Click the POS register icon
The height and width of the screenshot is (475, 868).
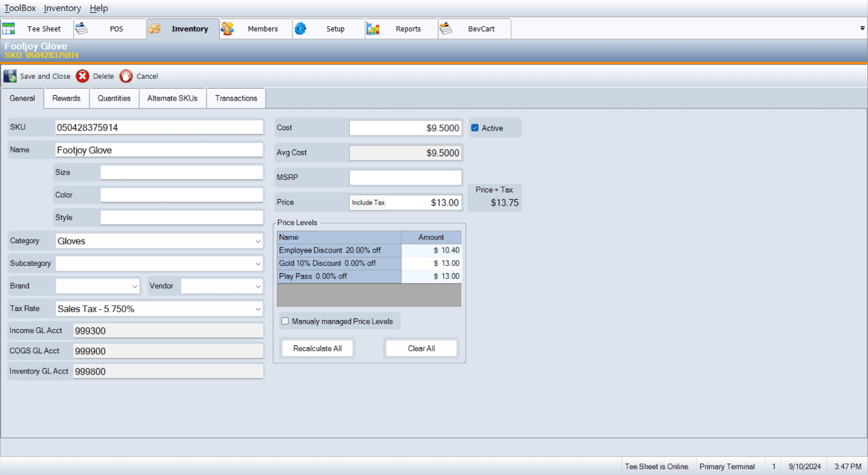[x=81, y=29]
